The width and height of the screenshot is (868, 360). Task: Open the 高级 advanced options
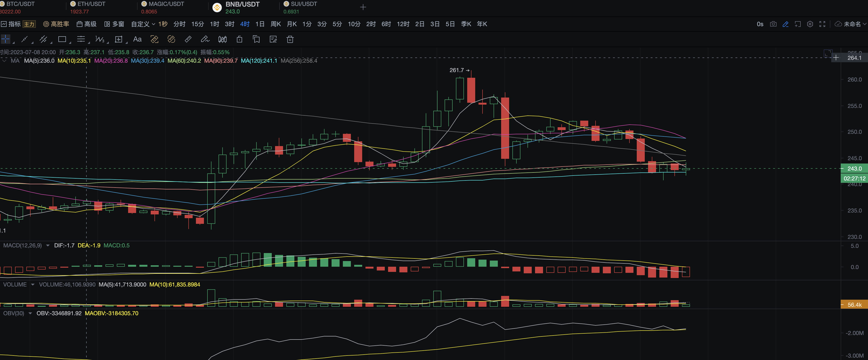pyautogui.click(x=87, y=24)
